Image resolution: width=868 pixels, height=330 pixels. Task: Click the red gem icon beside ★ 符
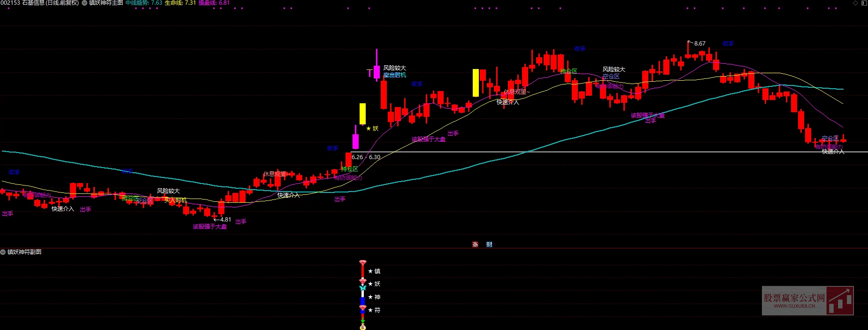[362, 308]
